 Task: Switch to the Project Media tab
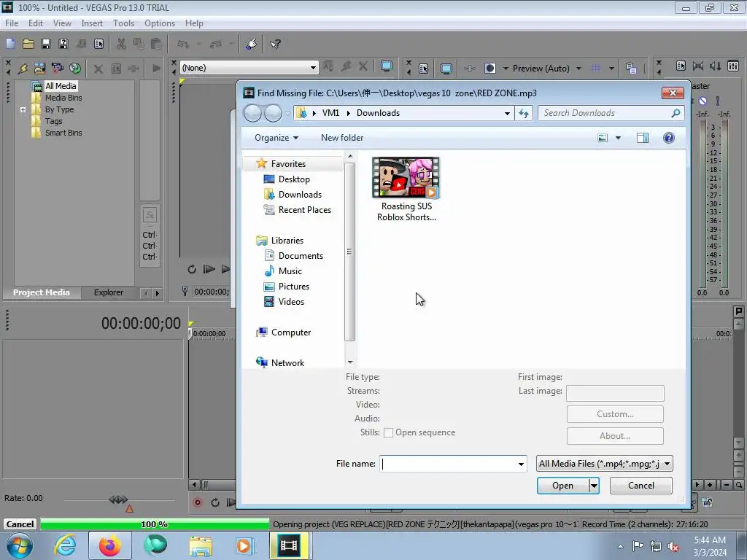[42, 292]
